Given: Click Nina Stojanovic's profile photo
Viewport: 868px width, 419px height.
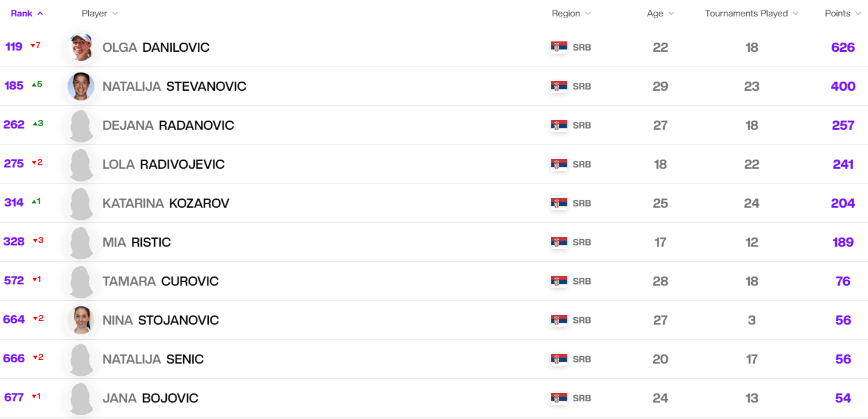Looking at the screenshot, I should point(81,320).
